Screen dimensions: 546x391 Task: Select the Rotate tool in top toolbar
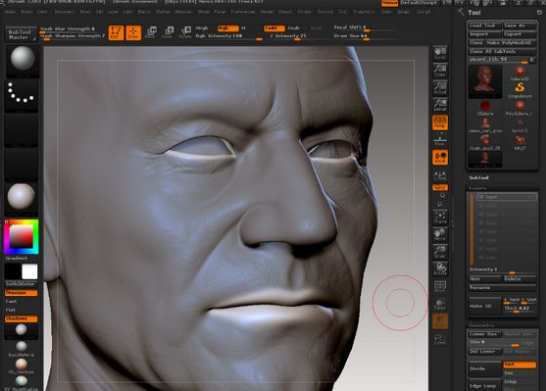point(185,32)
